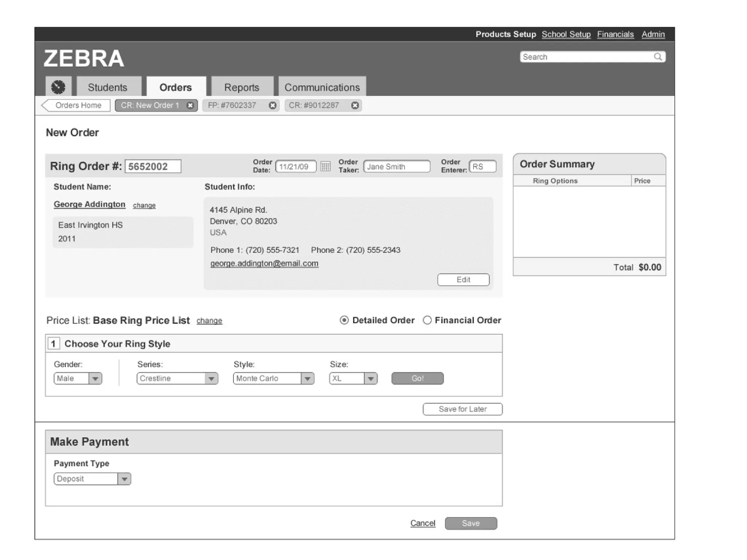
Task: Close the FP: #7602337 tab
Action: pos(272,105)
